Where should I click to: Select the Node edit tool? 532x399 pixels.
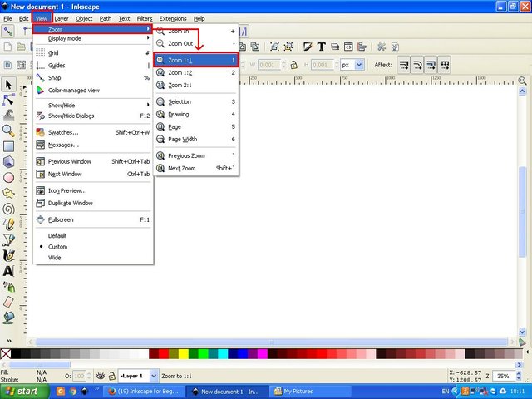click(x=8, y=100)
